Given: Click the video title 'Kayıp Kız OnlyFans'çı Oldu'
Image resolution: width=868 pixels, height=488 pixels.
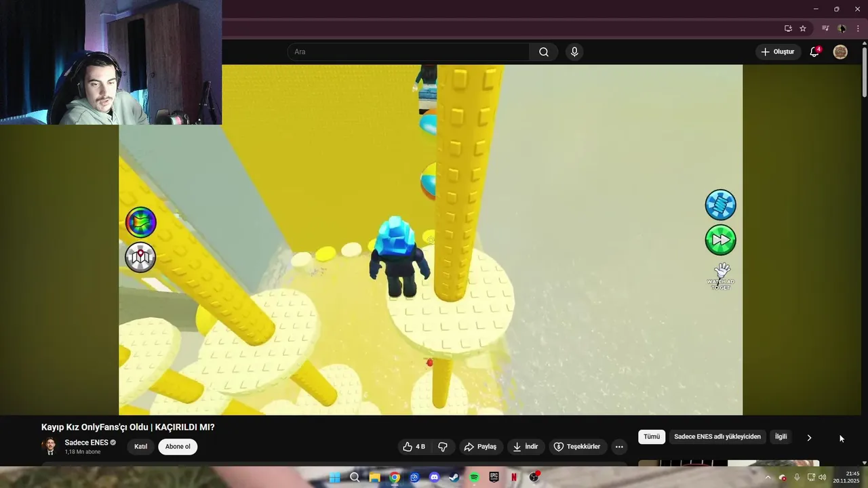Looking at the screenshot, I should tap(127, 427).
